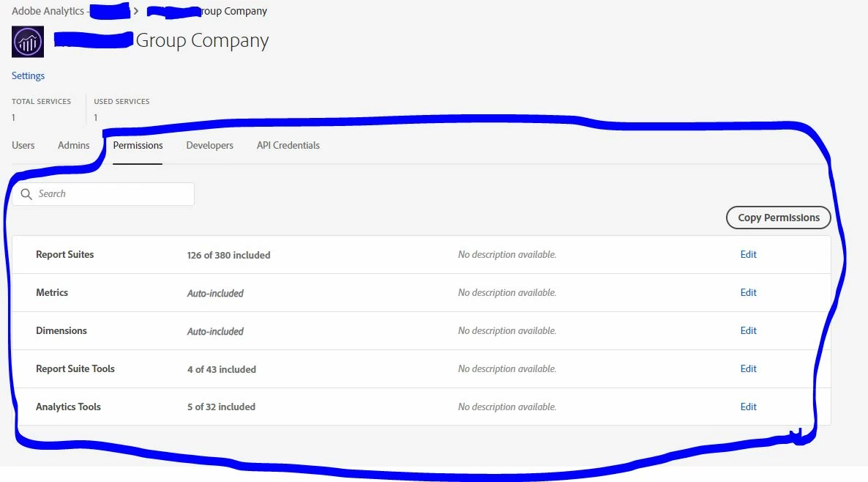This screenshot has width=868, height=482.
Task: Edit the Metrics permissions
Action: (x=749, y=292)
